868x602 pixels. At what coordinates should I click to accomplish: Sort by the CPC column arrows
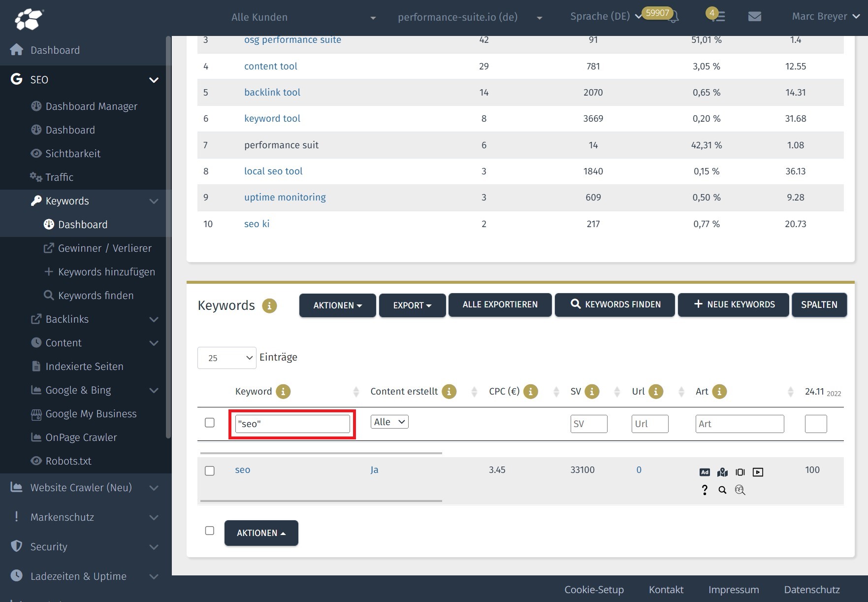tap(556, 392)
